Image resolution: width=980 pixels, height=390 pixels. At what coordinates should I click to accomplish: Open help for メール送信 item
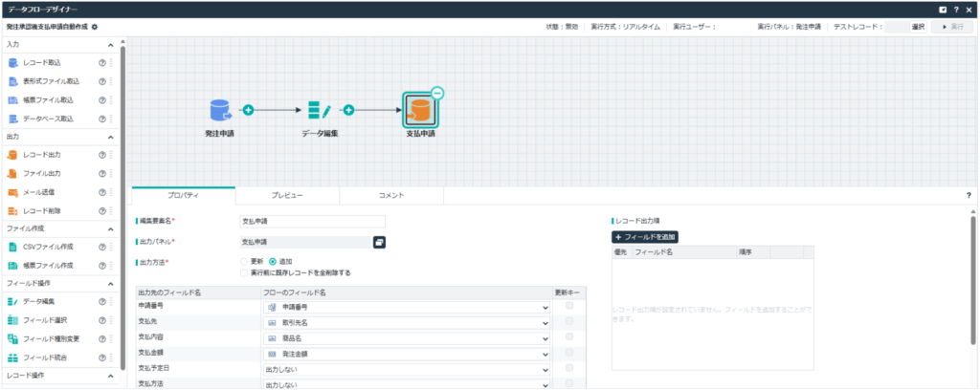click(x=101, y=191)
